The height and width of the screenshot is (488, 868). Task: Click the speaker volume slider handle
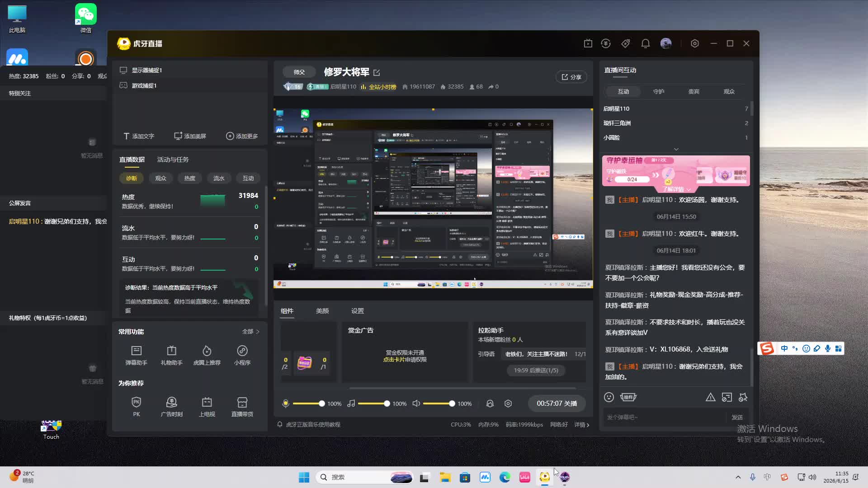[452, 404]
